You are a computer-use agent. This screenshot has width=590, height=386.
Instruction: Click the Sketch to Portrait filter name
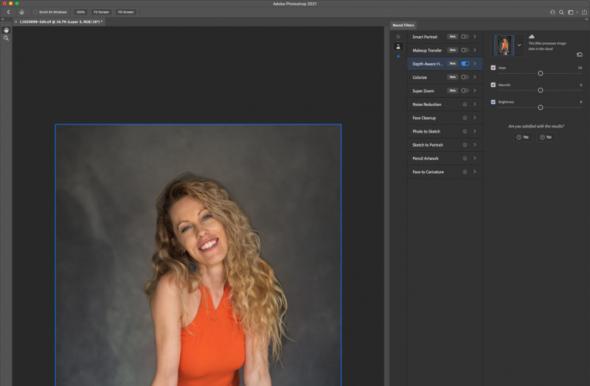pos(428,145)
